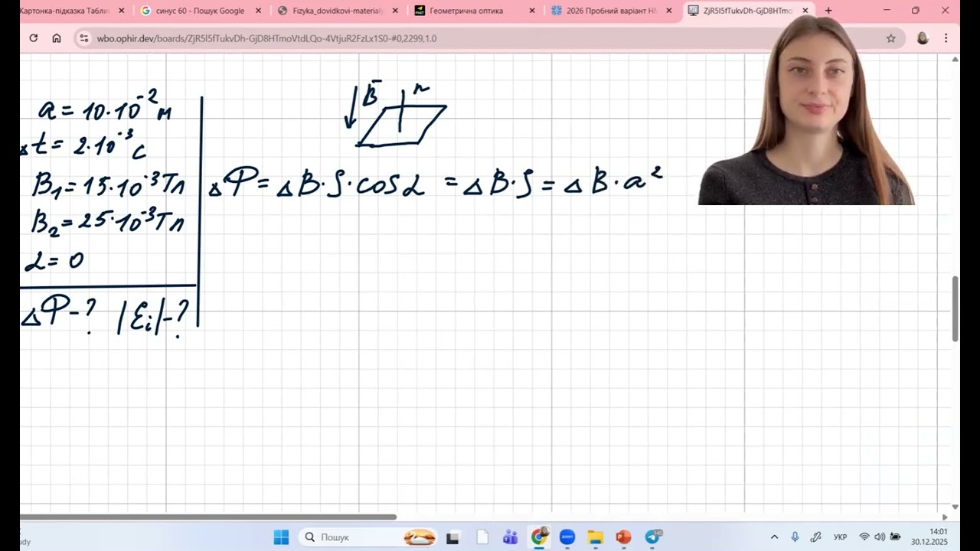Open the battery status tray icon
Image resolution: width=980 pixels, height=551 pixels.
coord(895,537)
